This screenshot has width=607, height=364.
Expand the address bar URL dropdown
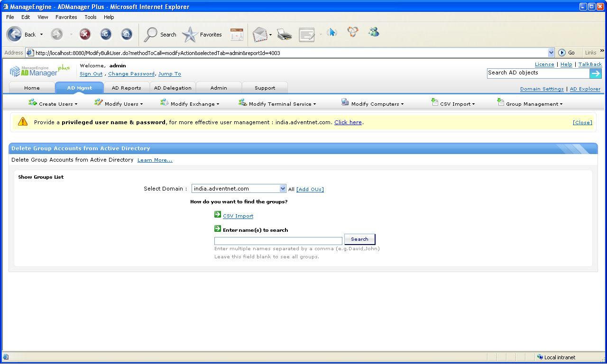point(551,53)
